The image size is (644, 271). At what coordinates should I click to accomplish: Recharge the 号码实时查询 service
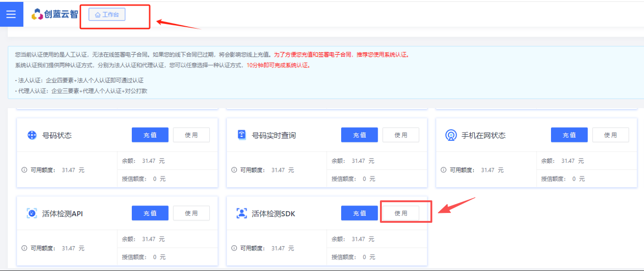(359, 135)
